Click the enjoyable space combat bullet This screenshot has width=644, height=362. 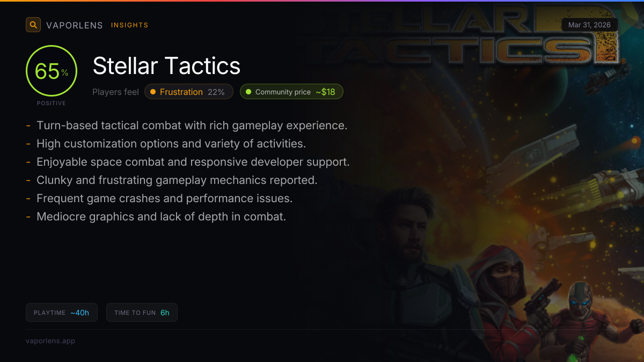[x=193, y=162]
